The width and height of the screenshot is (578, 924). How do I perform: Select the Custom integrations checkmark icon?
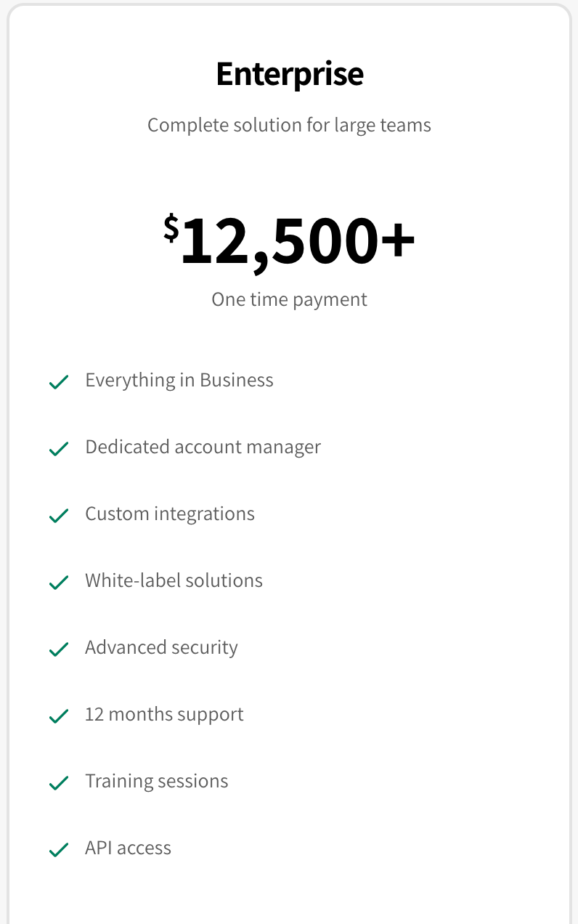tap(59, 516)
